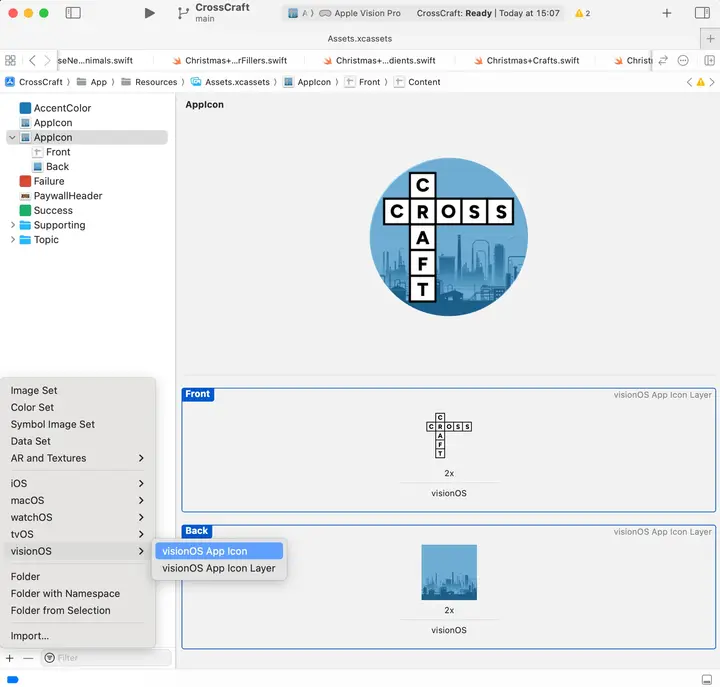This screenshot has width=720, height=687.
Task: Select Apple Vision Pro run destination
Action: 360,13
